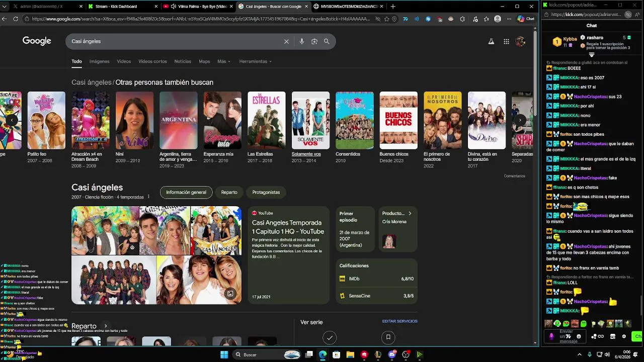
Task: Open a new browser tab
Action: pyautogui.click(x=393, y=7)
